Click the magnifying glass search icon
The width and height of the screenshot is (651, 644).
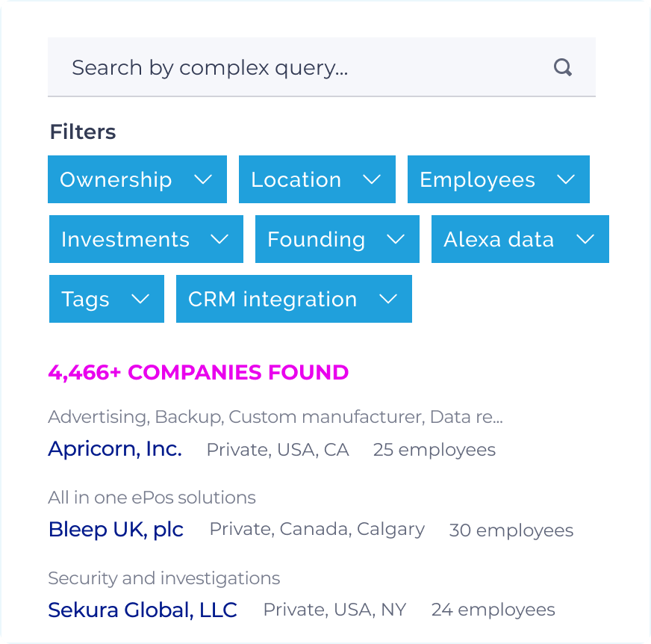563,67
